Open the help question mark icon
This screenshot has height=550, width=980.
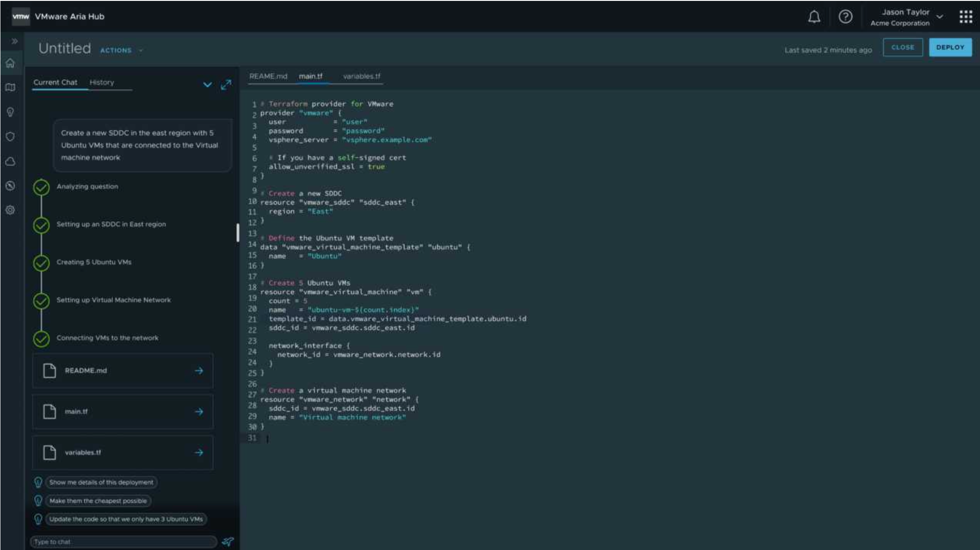(846, 17)
